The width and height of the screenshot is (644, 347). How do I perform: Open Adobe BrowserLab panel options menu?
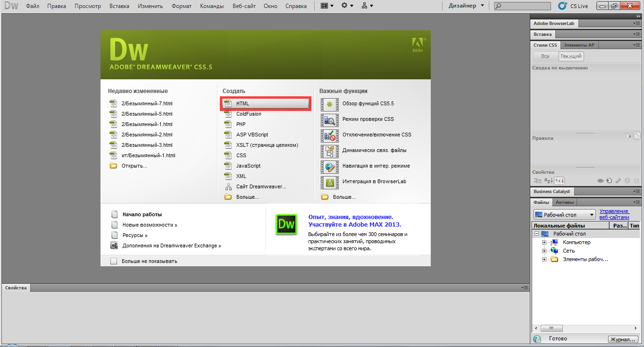pos(637,23)
